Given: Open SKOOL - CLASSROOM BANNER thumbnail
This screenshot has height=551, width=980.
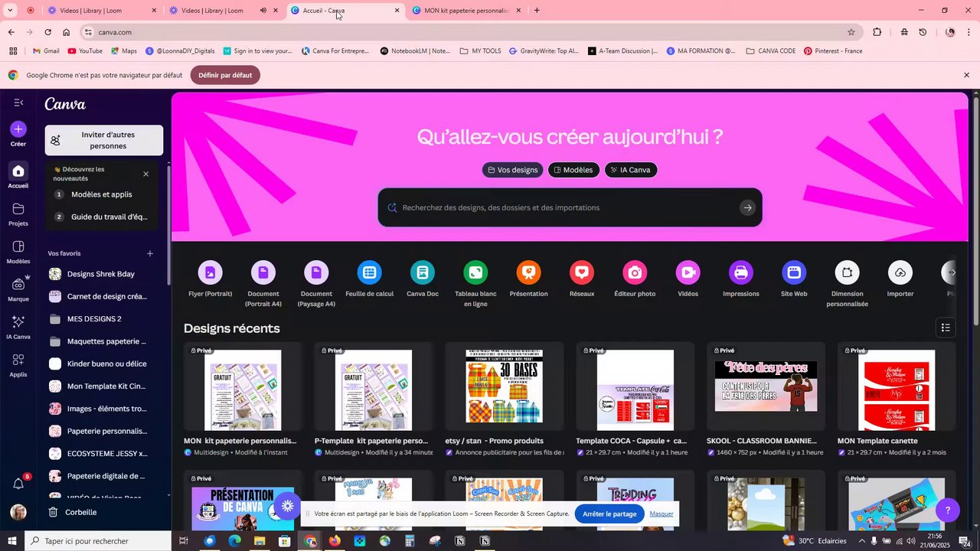Looking at the screenshot, I should [766, 386].
